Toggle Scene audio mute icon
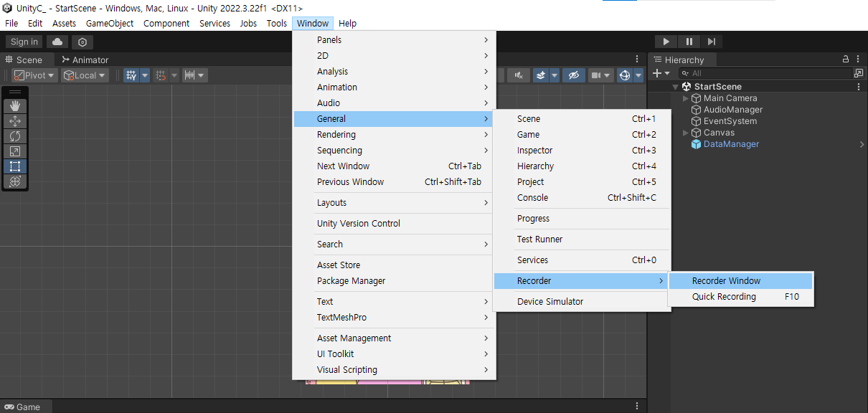This screenshot has width=868, height=413. (x=519, y=75)
